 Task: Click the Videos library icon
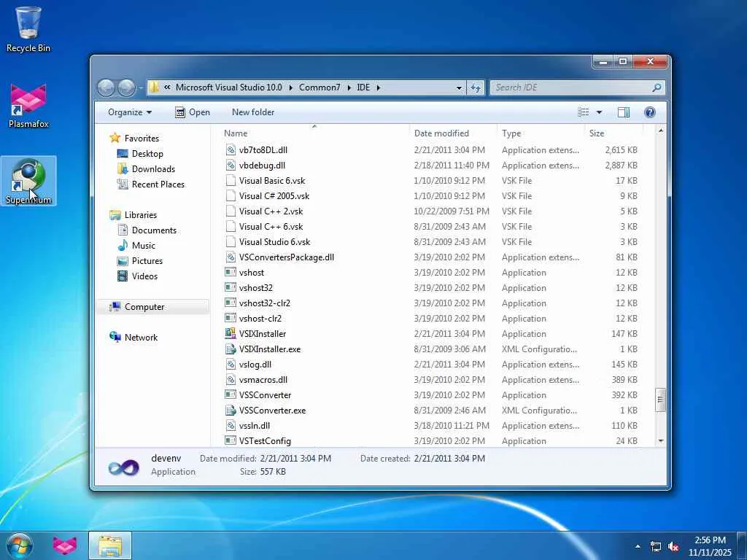coord(123,276)
